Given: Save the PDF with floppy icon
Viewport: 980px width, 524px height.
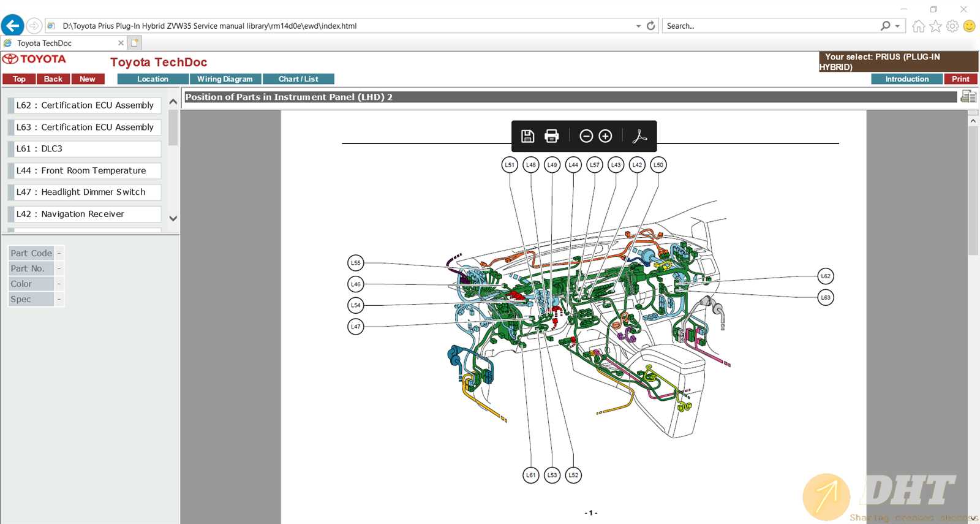Looking at the screenshot, I should point(527,136).
